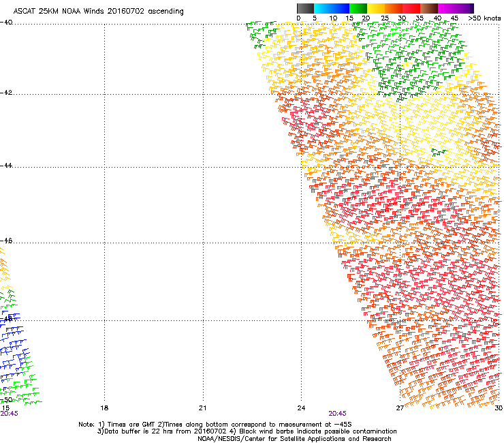Click the '27' longitude axis label
The height and width of the screenshot is (443, 504).
pyautogui.click(x=400, y=408)
